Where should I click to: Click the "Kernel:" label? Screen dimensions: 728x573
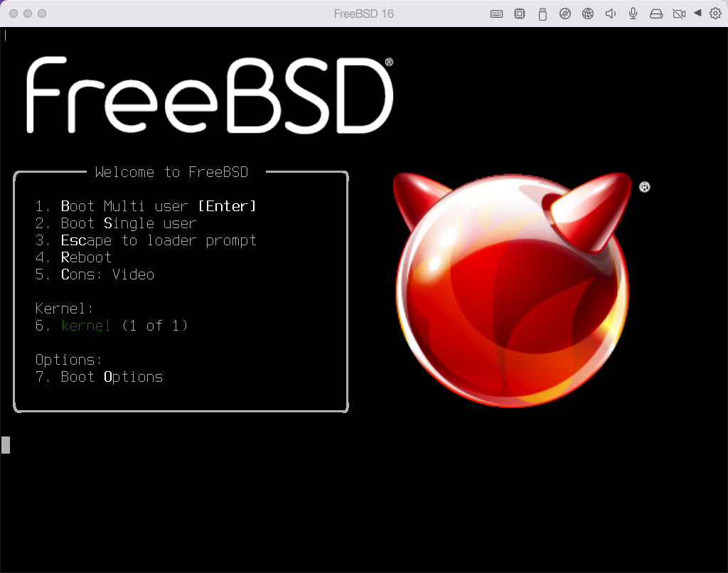[64, 309]
